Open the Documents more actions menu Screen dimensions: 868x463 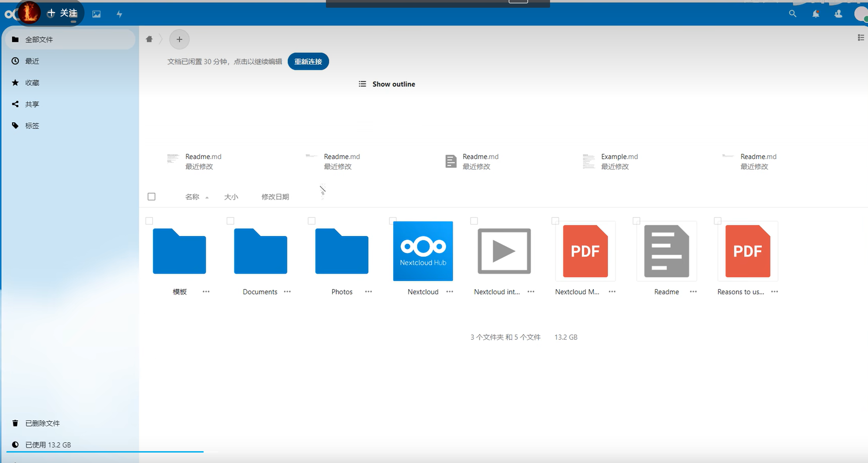click(x=287, y=292)
